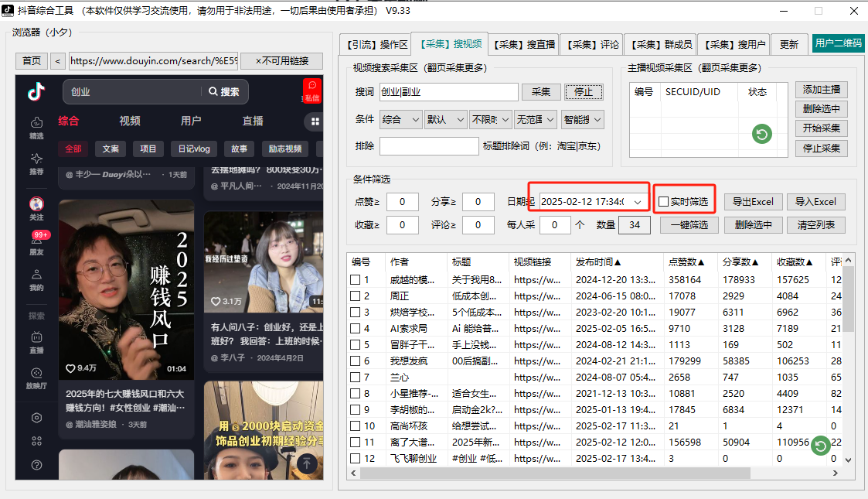868x499 pixels.
Task: Click the 导出Excel button
Action: (753, 202)
